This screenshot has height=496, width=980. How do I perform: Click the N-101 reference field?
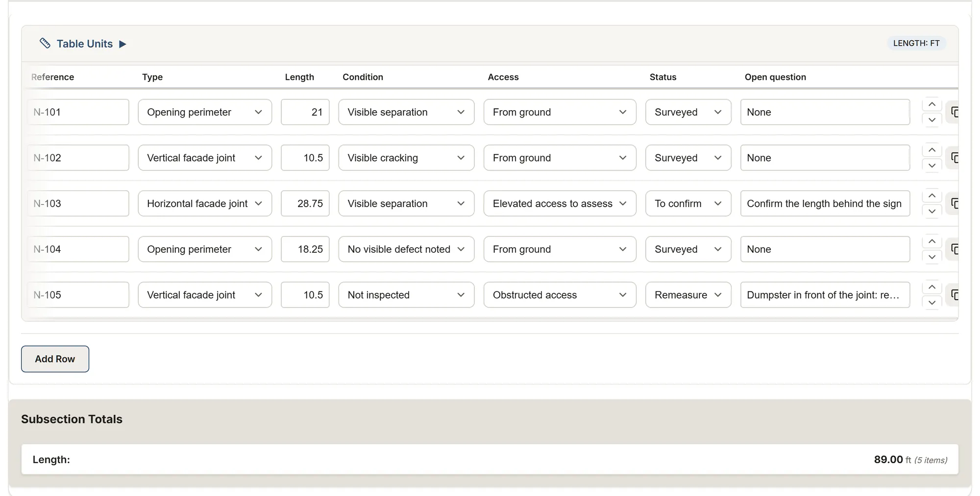pos(78,112)
